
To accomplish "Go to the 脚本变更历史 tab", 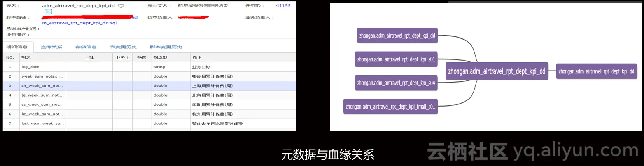I will tap(166, 47).
